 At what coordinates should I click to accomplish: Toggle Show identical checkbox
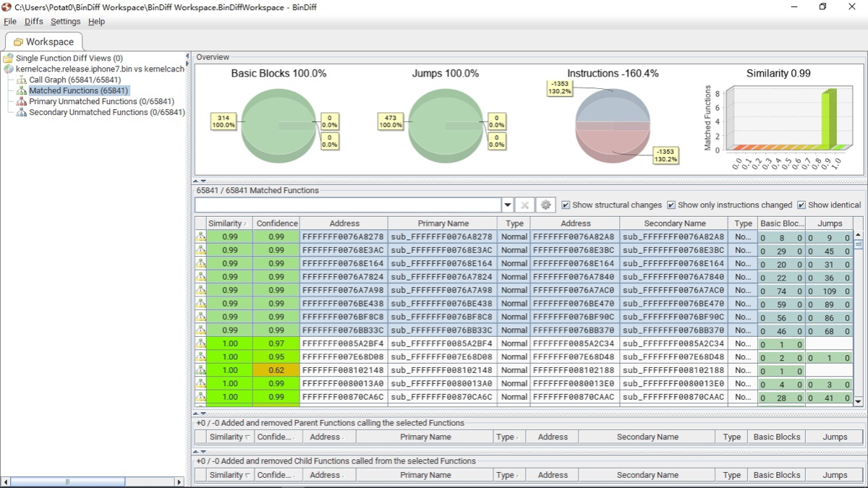801,205
